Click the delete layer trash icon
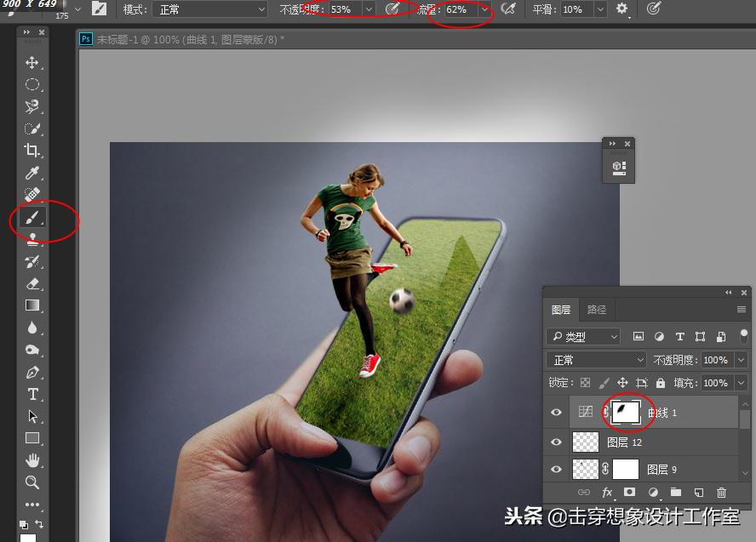This screenshot has width=756, height=542. pos(721,492)
